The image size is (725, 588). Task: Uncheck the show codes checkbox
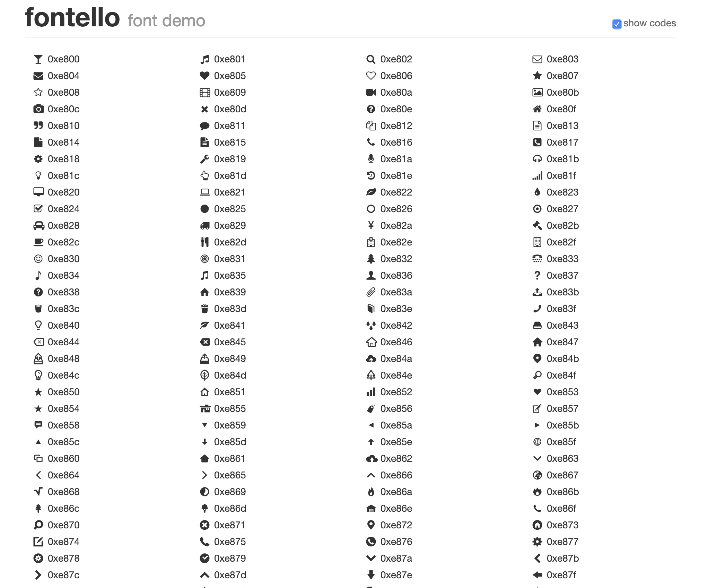pos(617,24)
